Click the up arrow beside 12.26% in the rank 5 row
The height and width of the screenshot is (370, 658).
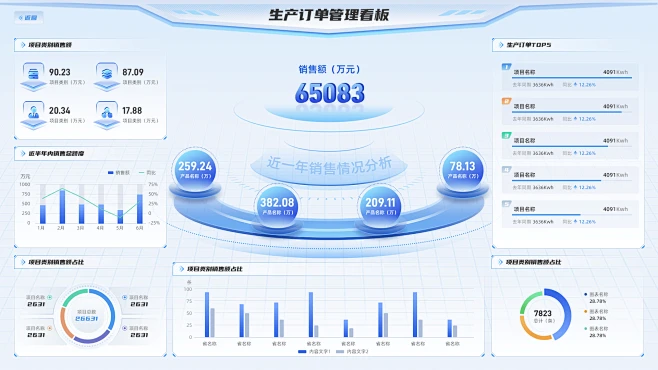click(575, 221)
